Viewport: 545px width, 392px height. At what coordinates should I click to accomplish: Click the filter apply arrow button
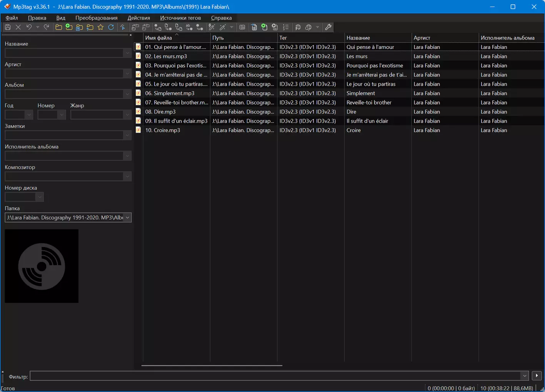coord(537,376)
